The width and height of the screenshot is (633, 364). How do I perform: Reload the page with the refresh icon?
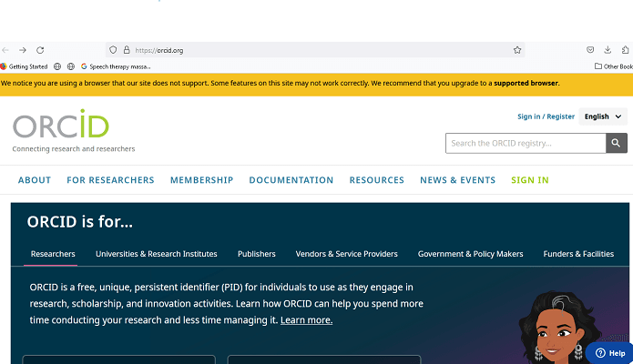pyautogui.click(x=40, y=50)
